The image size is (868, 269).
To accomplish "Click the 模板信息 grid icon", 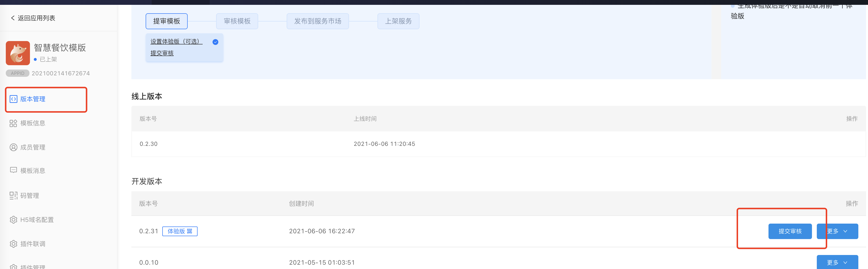I will tap(14, 123).
